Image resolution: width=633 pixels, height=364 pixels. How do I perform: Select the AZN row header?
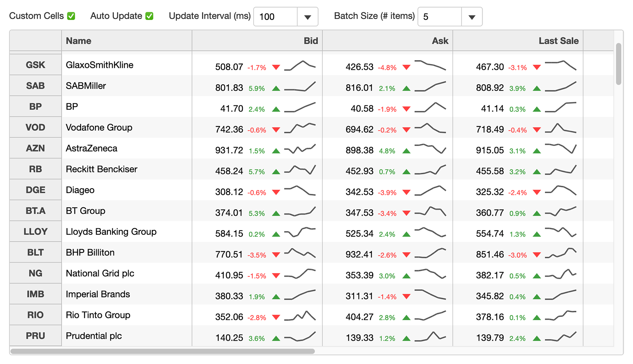point(35,148)
